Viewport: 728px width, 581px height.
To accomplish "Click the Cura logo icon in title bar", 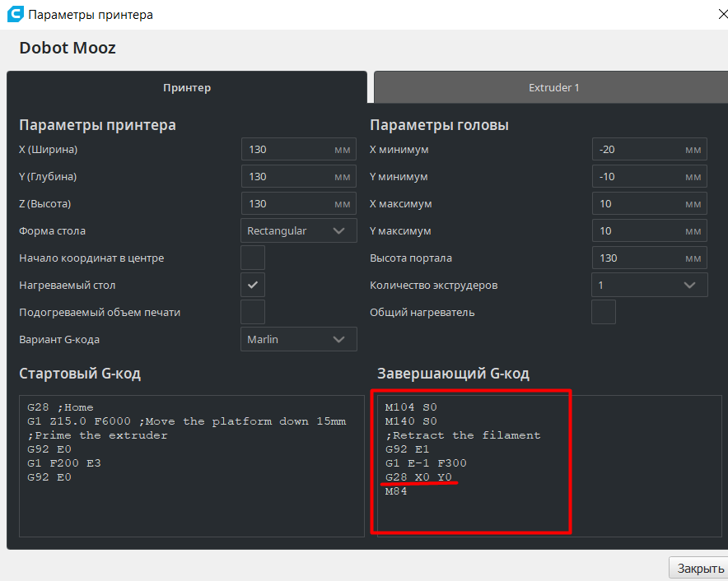I will [15, 14].
